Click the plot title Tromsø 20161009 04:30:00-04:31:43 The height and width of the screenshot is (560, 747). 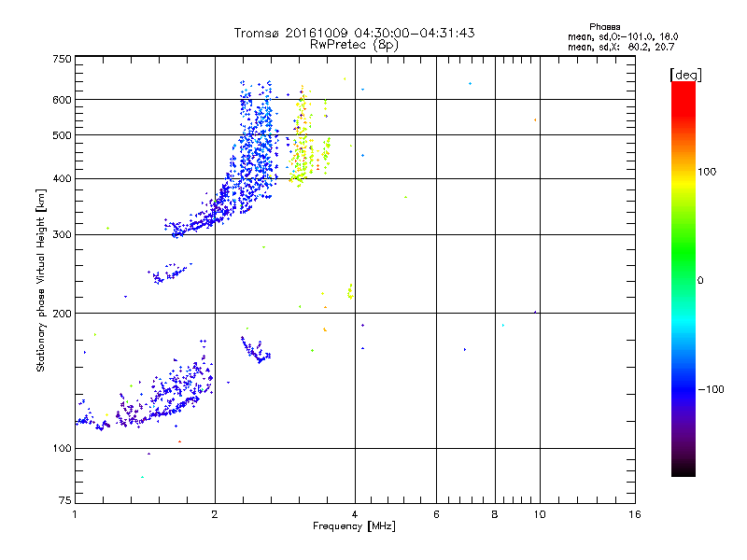(x=354, y=33)
